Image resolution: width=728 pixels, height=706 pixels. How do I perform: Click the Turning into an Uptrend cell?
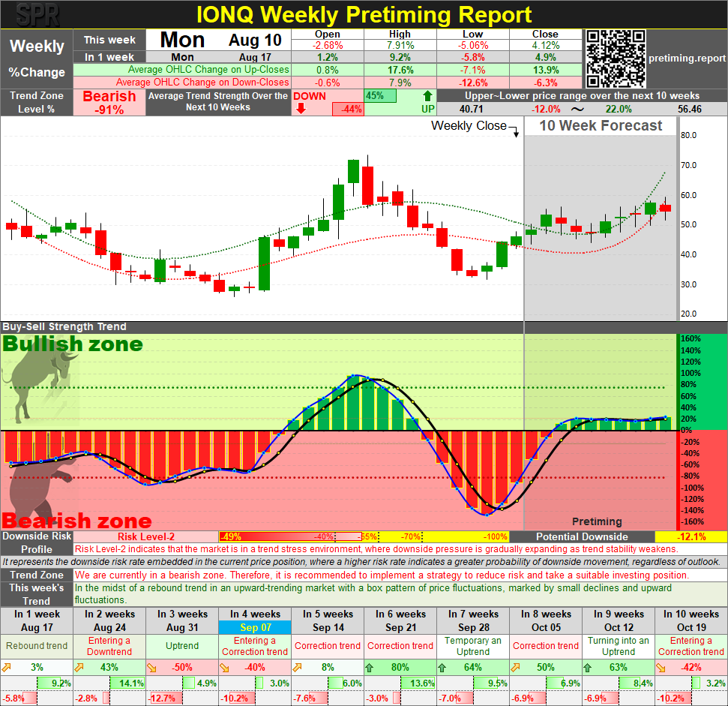pyautogui.click(x=619, y=646)
